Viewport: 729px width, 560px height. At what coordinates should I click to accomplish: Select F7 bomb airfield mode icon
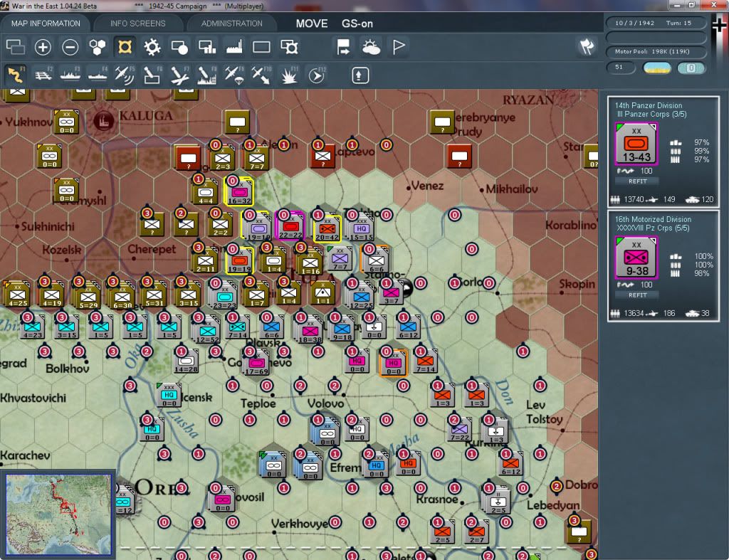[x=179, y=75]
